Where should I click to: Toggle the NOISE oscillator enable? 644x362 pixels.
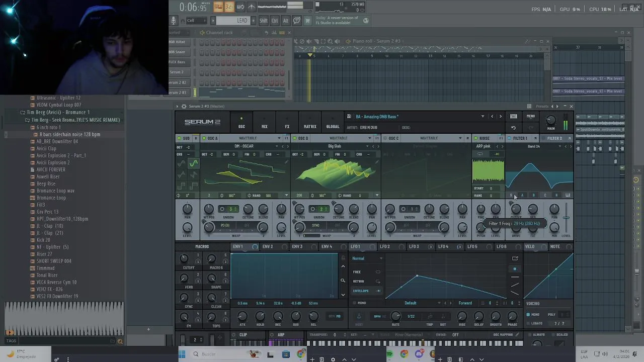475,138
